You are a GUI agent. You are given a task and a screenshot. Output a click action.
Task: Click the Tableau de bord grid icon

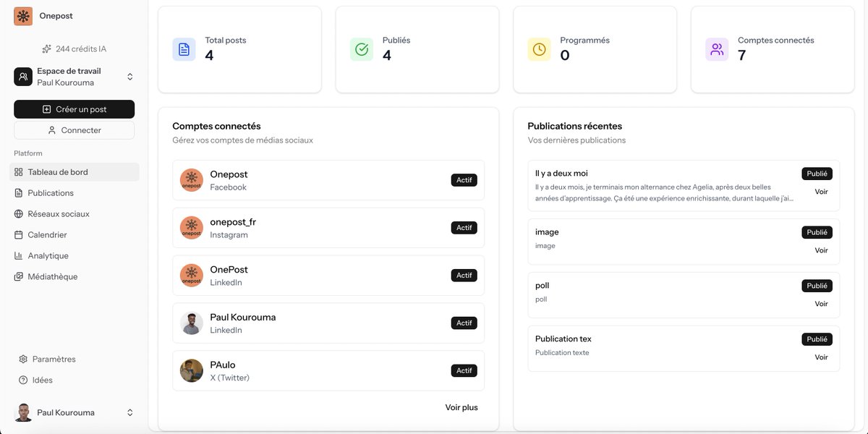click(19, 172)
